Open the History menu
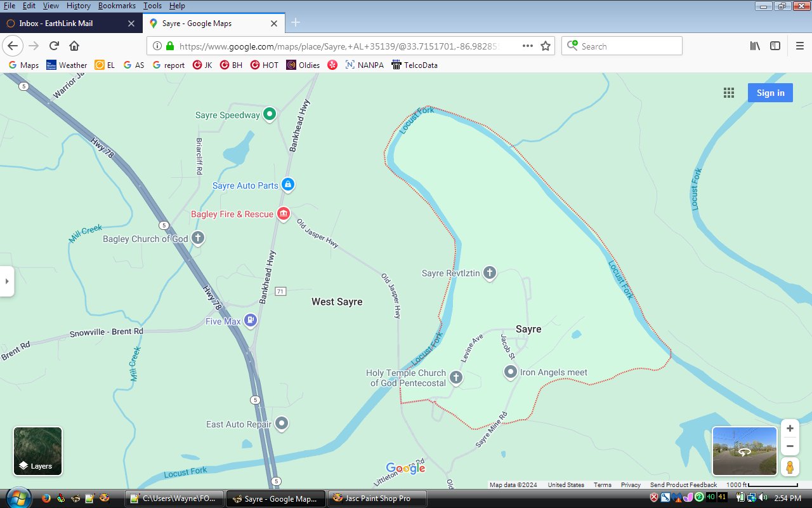The height and width of the screenshot is (508, 812). [79, 6]
